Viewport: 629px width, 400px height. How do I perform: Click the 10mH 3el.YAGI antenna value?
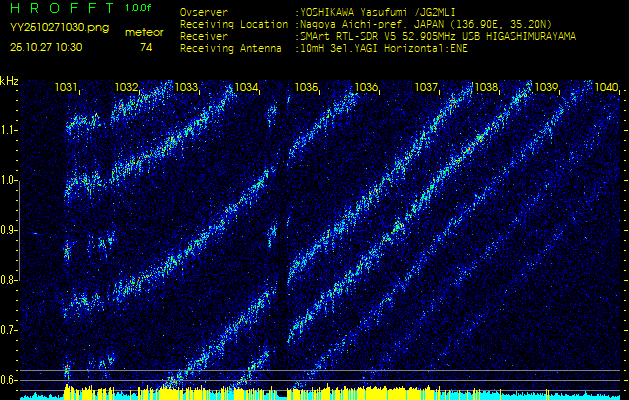click(383, 49)
